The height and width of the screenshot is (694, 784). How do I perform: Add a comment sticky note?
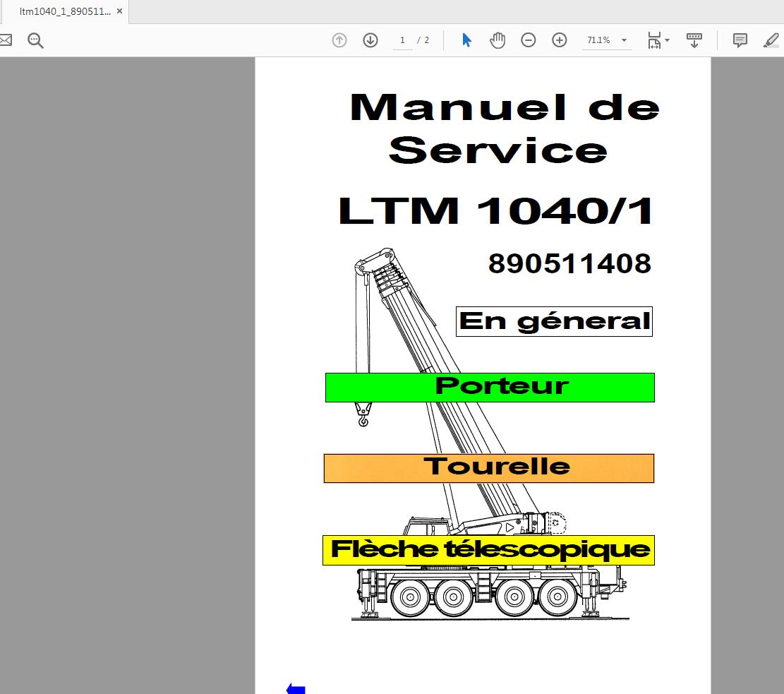740,40
